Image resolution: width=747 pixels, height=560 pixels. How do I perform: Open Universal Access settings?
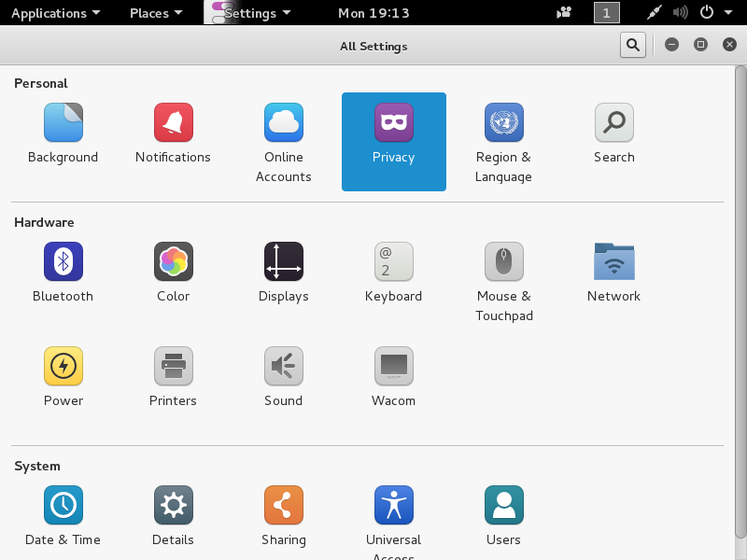[393, 522]
